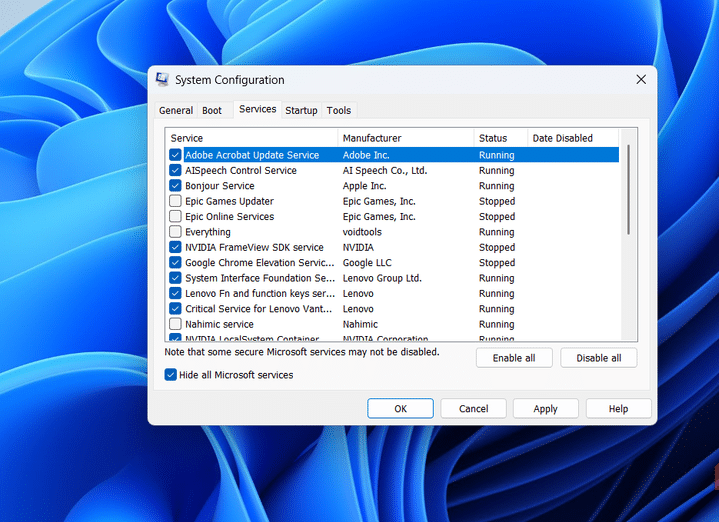
Task: Close the System Configuration dialog
Action: tap(641, 80)
